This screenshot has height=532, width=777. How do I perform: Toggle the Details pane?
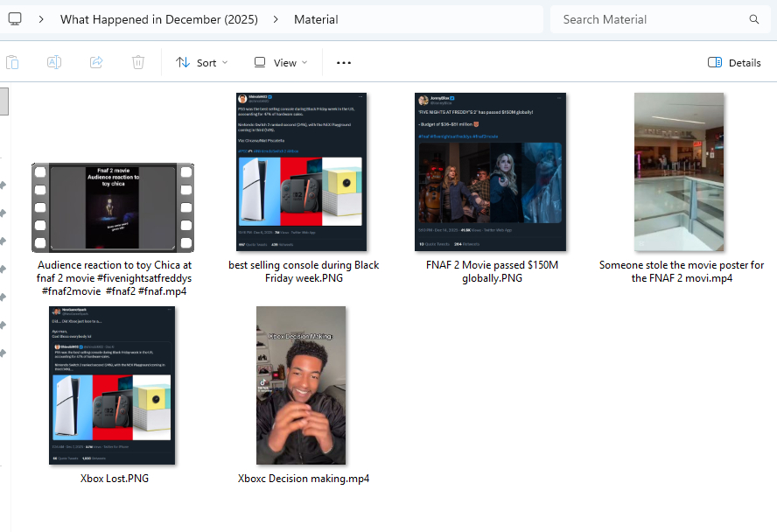pos(734,63)
